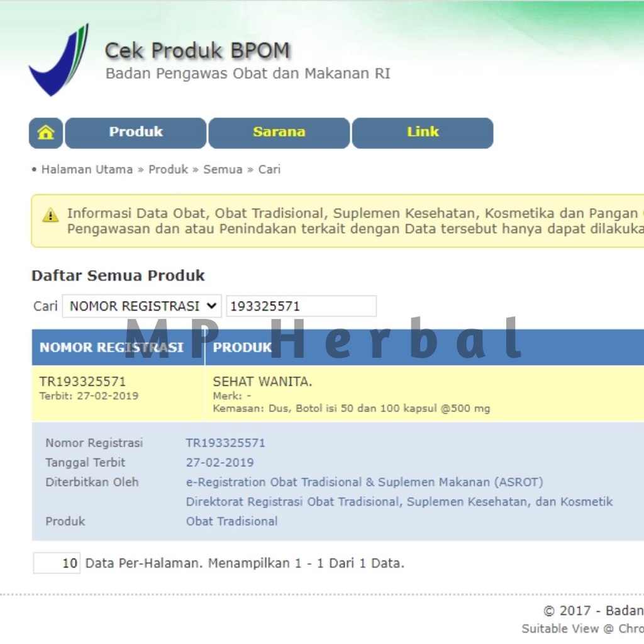Click the Obat Tradisional product type value
Viewport: 644px width, 644px height.
pyautogui.click(x=231, y=521)
